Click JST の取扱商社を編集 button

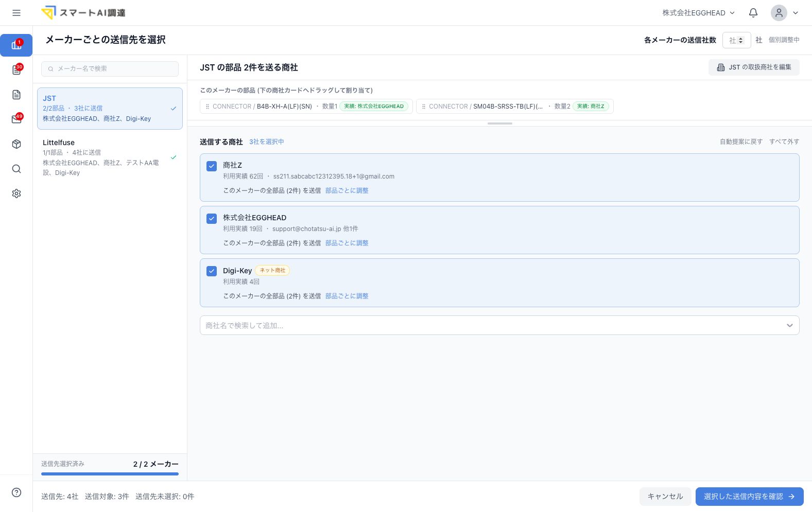click(754, 67)
